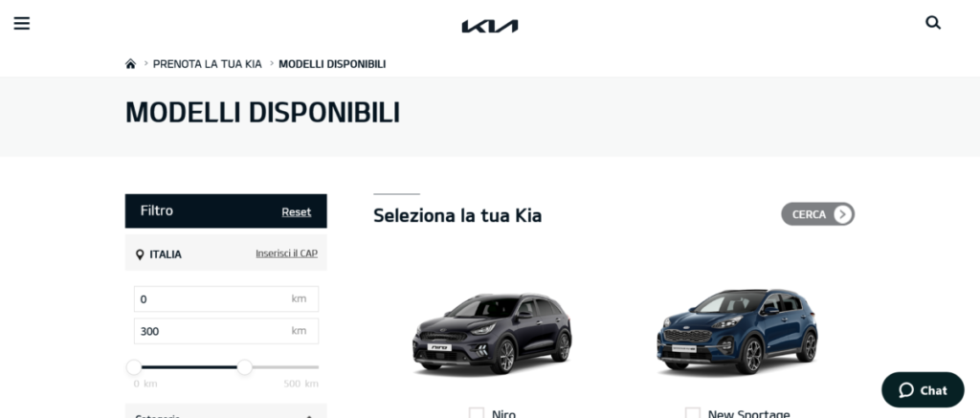Focus the maximum km field showing 300
The height and width of the screenshot is (418, 980).
click(226, 331)
